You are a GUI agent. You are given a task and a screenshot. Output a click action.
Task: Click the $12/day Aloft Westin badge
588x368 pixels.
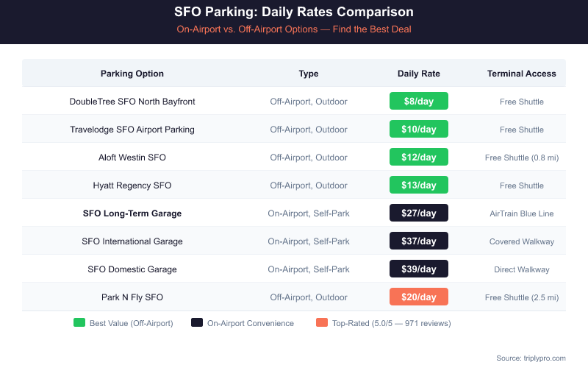(419, 158)
